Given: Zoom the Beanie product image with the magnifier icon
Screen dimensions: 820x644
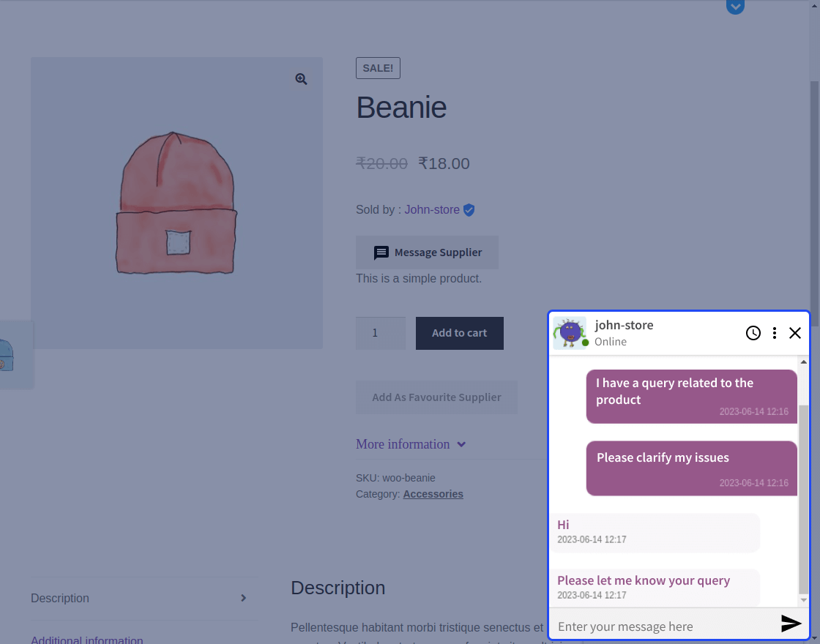Looking at the screenshot, I should pyautogui.click(x=301, y=78).
